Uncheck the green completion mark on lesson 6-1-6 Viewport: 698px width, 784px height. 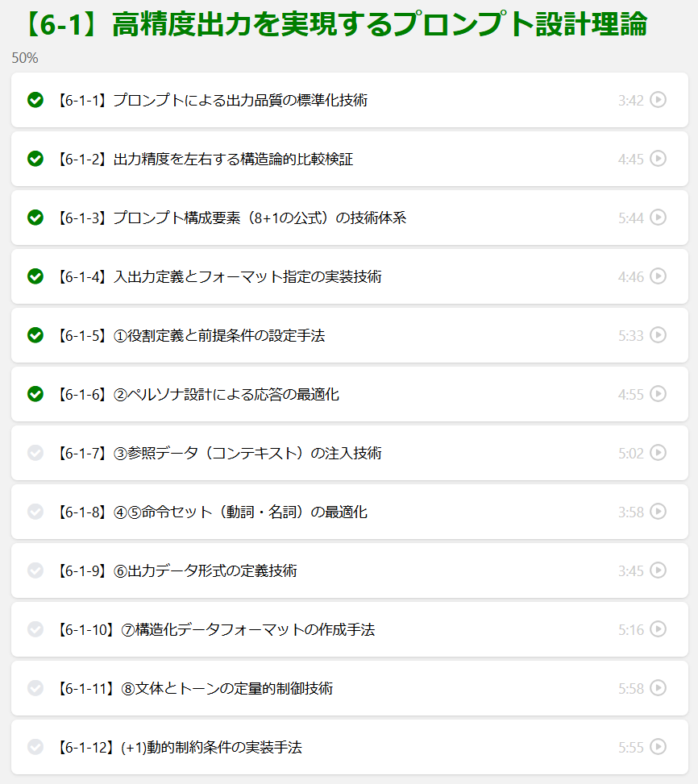coord(35,394)
